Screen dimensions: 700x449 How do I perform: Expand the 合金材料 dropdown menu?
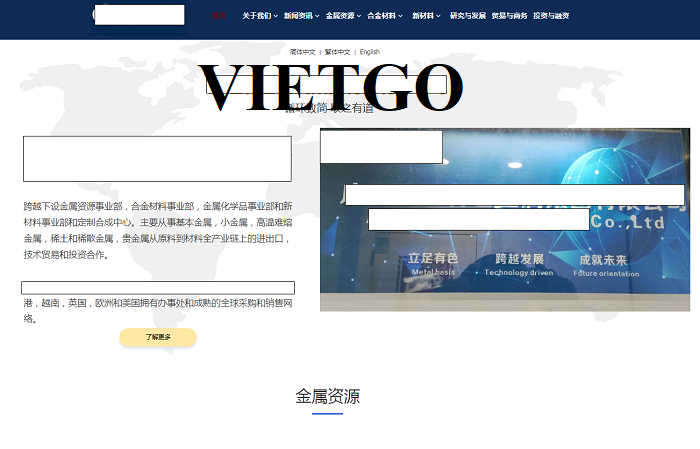(x=384, y=16)
